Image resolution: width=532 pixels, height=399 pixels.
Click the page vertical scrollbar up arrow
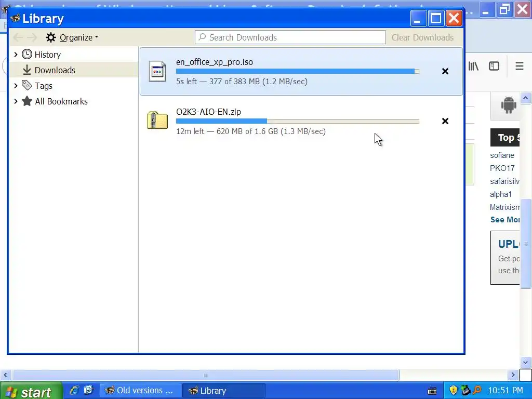coord(526,98)
